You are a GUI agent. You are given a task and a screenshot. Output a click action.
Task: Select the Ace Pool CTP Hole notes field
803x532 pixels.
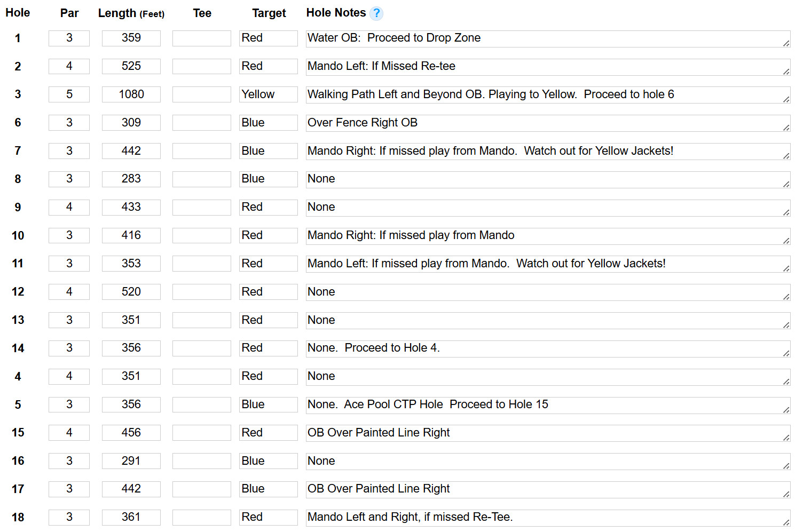click(548, 405)
